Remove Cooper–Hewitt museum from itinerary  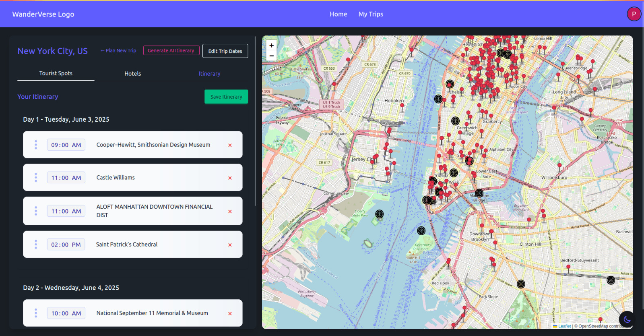[230, 145]
